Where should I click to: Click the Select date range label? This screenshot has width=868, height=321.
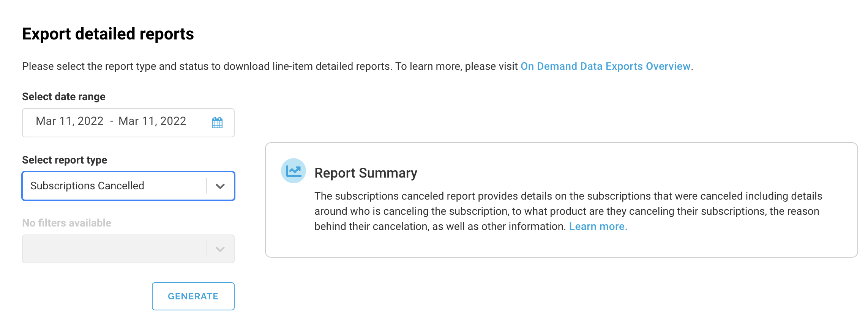click(64, 97)
